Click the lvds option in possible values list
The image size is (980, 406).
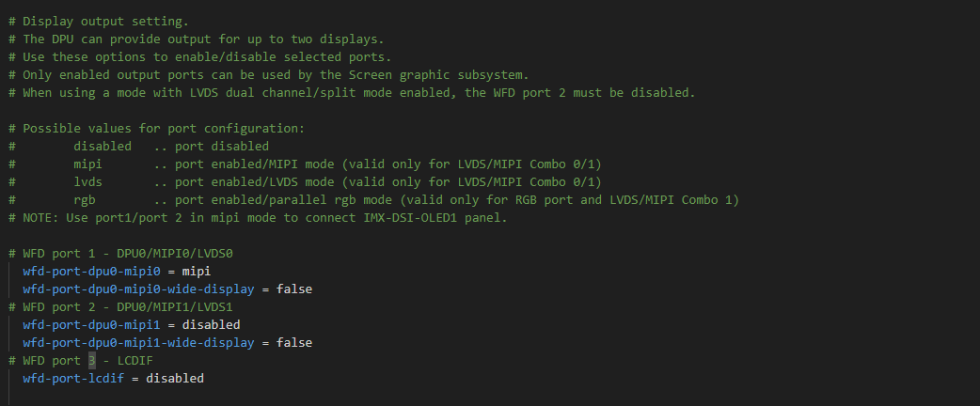pos(88,182)
